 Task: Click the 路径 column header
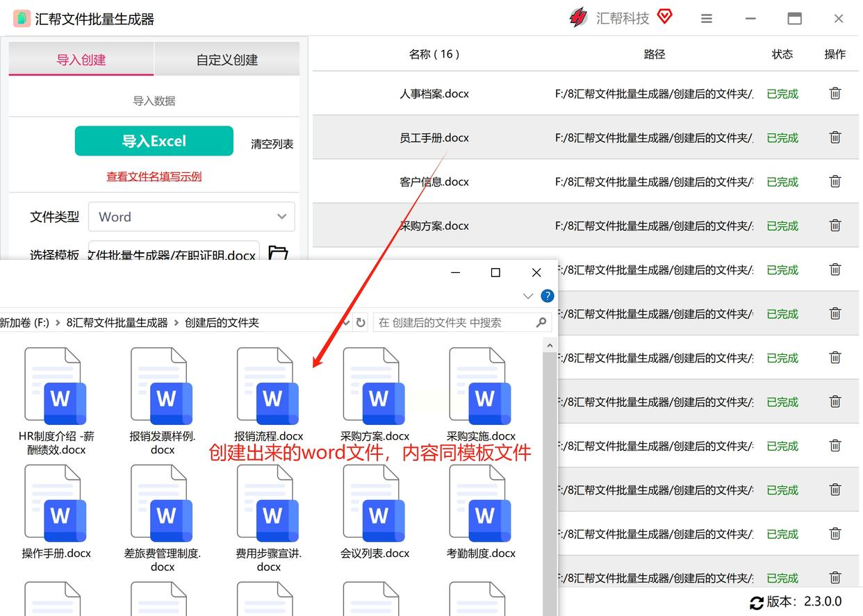(x=655, y=54)
